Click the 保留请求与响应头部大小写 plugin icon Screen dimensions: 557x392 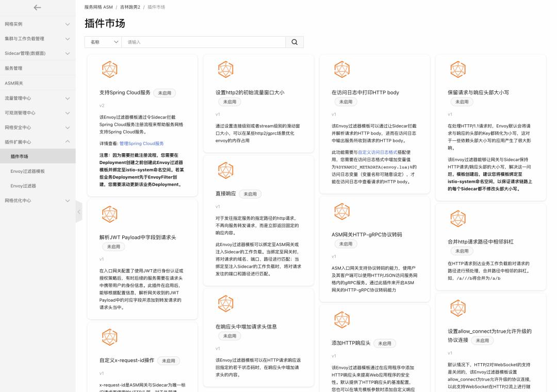(x=457, y=69)
